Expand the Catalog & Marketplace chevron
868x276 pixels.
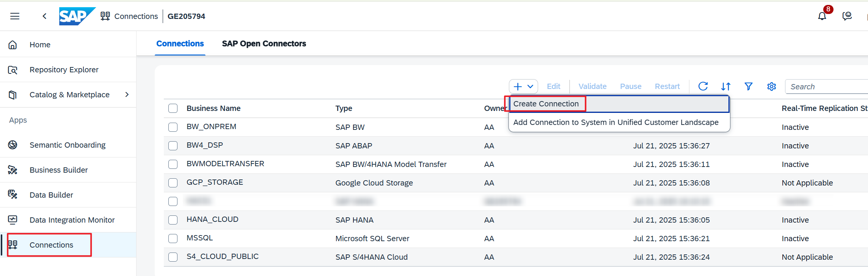coord(127,95)
